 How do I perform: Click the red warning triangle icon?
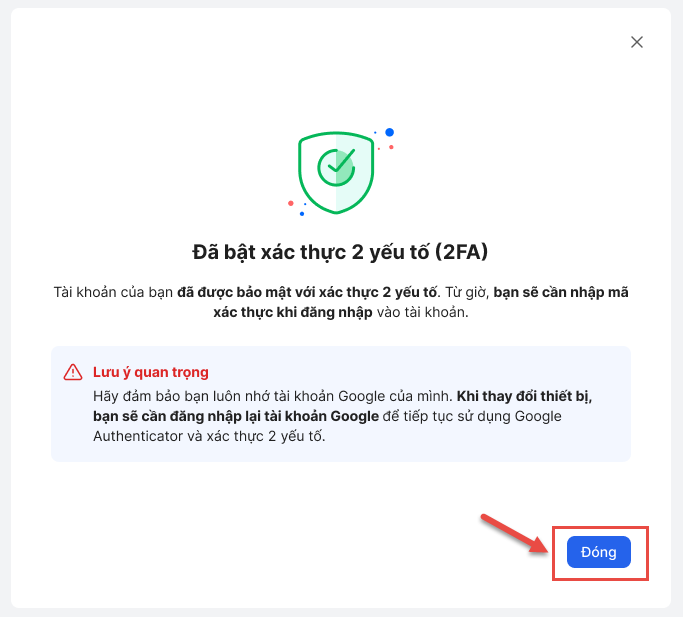73,372
